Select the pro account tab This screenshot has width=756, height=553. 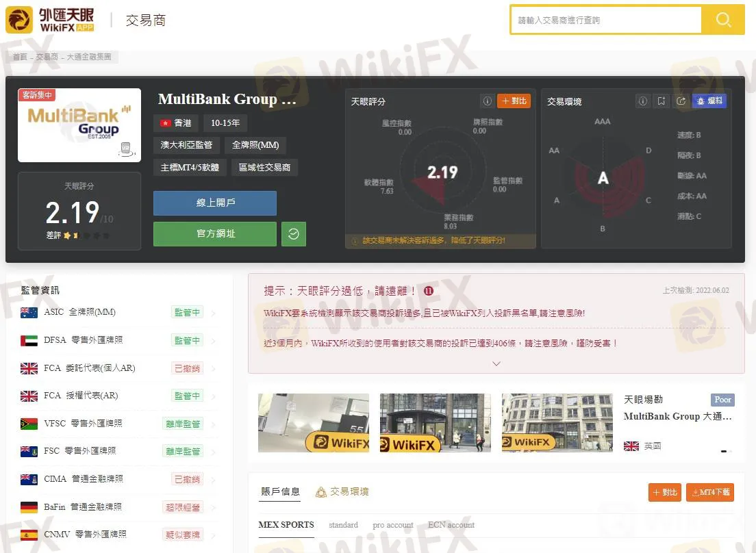(393, 525)
